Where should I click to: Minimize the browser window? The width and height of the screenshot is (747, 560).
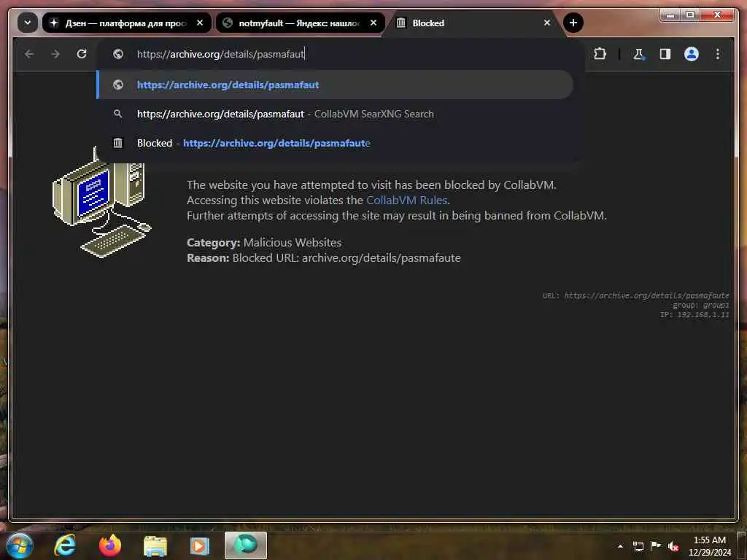670,15
